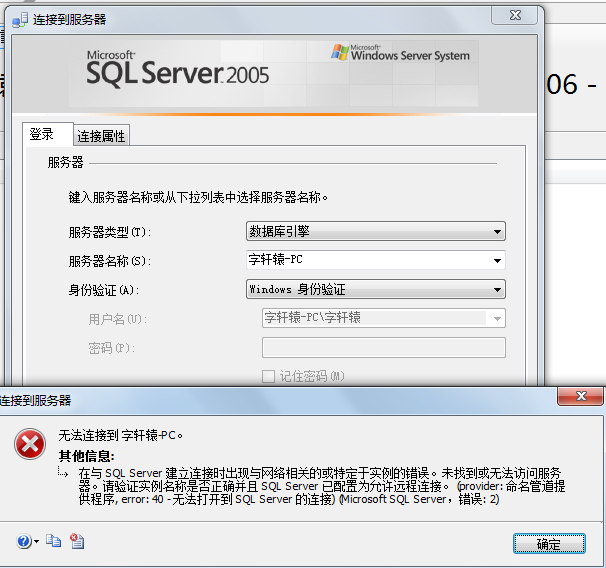606x568 pixels.
Task: Click the Windows Server System logo
Action: (x=400, y=53)
